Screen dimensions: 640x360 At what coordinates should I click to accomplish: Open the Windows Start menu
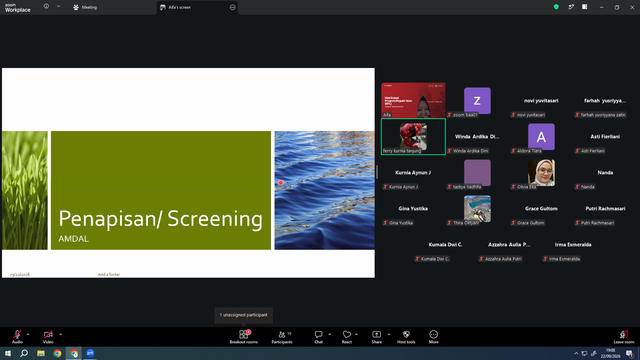(8, 353)
